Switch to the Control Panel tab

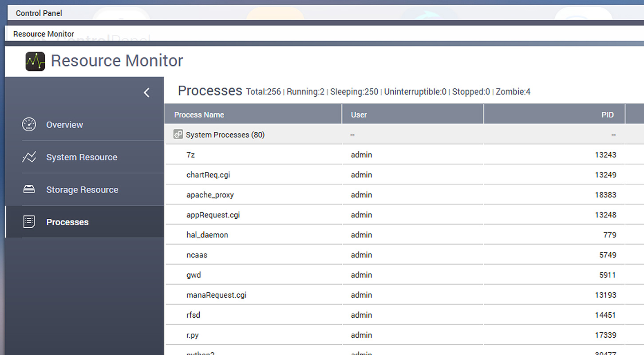click(39, 13)
